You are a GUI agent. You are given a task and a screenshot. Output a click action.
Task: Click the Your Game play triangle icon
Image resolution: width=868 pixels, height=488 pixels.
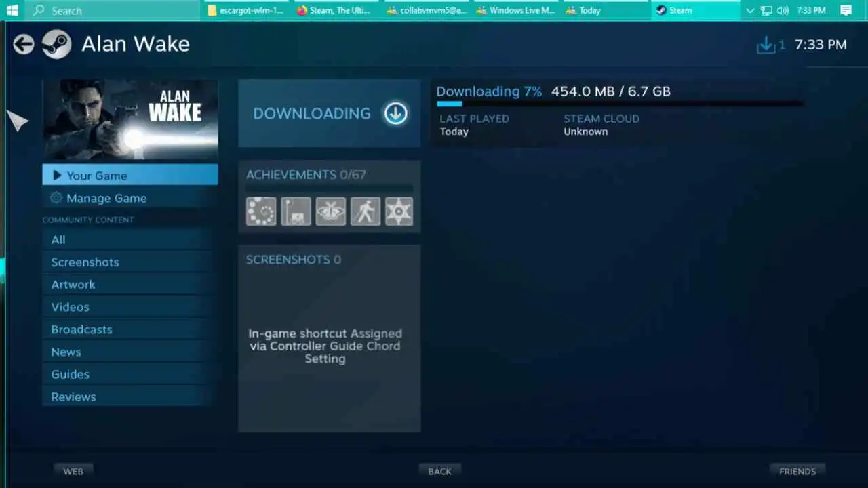pos(57,176)
